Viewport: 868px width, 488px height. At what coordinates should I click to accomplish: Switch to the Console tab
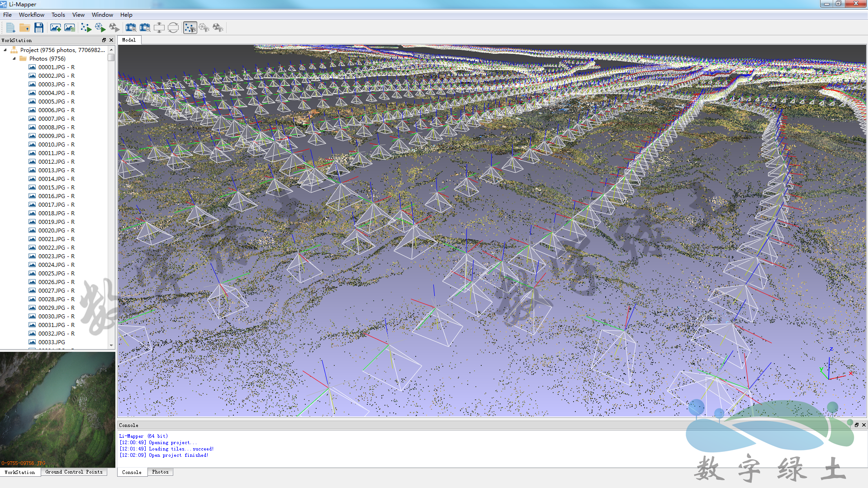pyautogui.click(x=132, y=472)
